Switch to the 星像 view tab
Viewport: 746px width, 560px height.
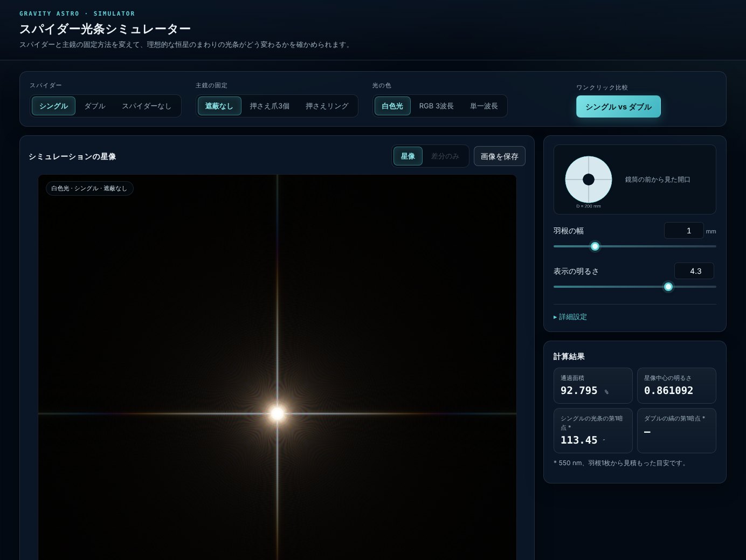coord(408,156)
